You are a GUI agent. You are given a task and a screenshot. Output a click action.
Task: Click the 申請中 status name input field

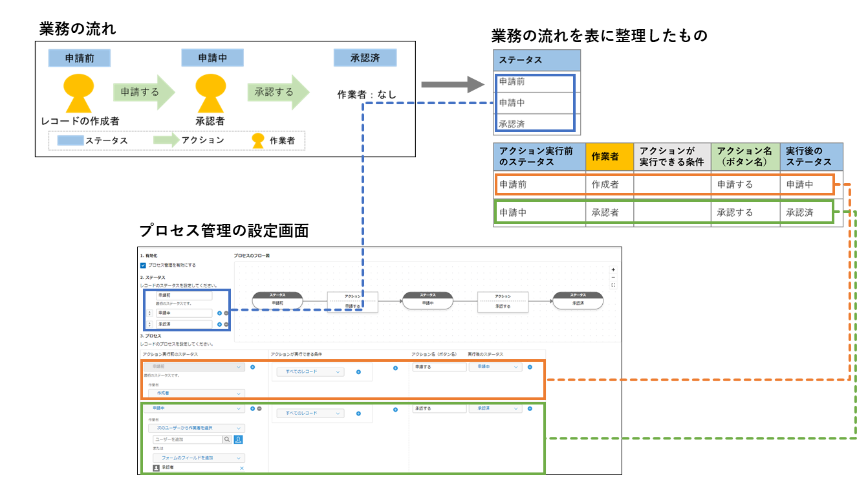(x=184, y=313)
